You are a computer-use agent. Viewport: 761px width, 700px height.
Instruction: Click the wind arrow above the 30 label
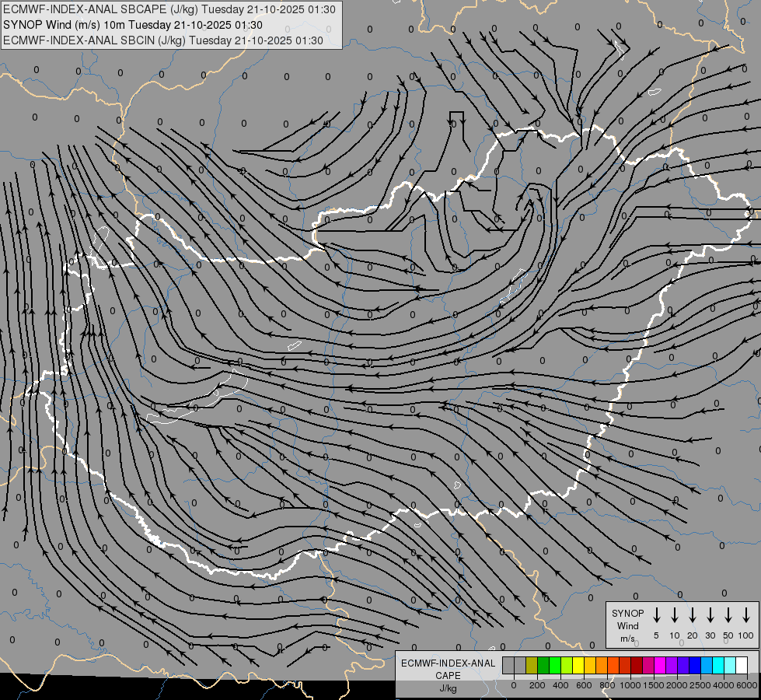710,615
